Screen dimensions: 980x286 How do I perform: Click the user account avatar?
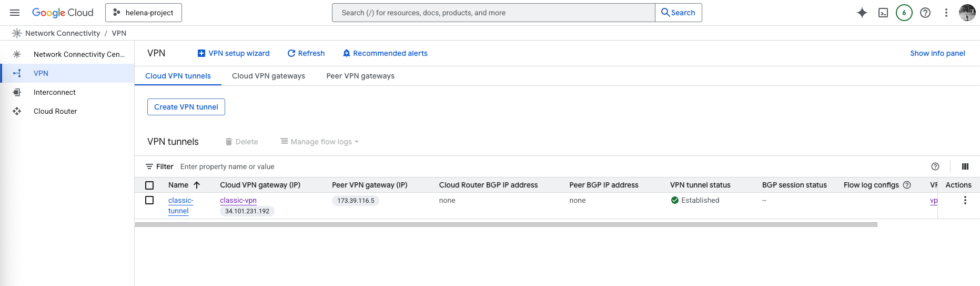point(967,13)
